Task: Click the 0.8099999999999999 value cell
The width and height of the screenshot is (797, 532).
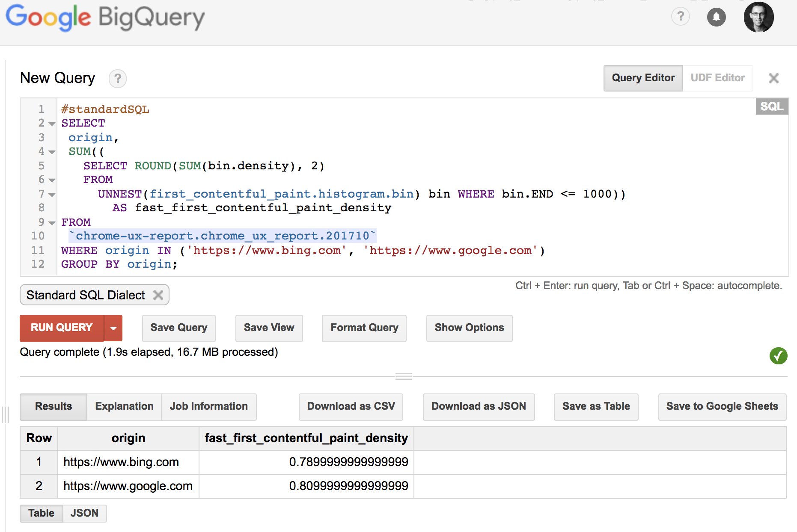Action: coord(306,486)
